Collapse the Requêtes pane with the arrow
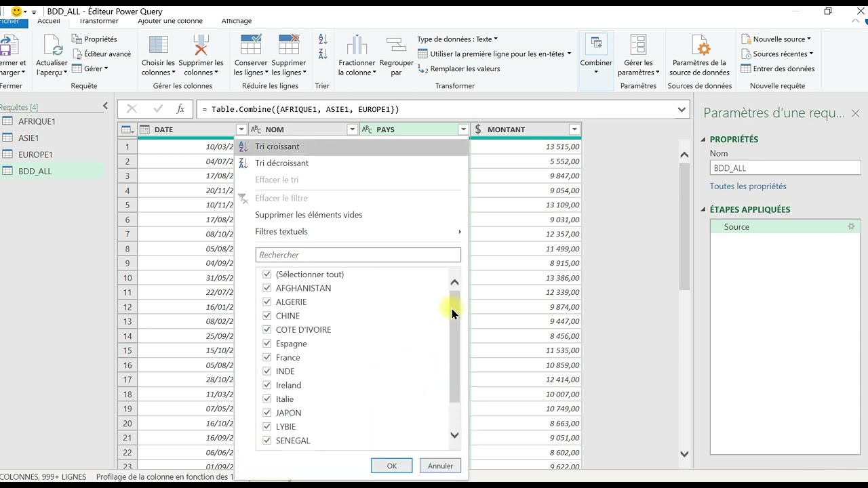The height and width of the screenshot is (488, 868). click(x=105, y=106)
